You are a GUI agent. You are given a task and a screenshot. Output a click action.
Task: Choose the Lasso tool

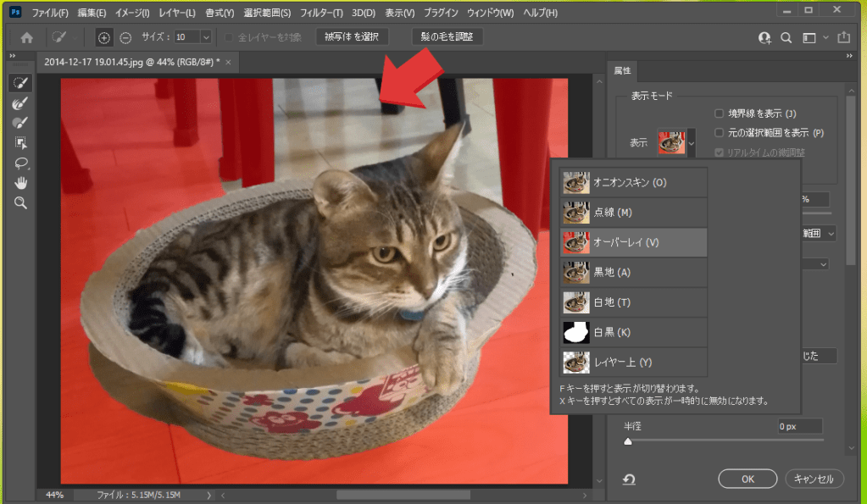pos(20,163)
